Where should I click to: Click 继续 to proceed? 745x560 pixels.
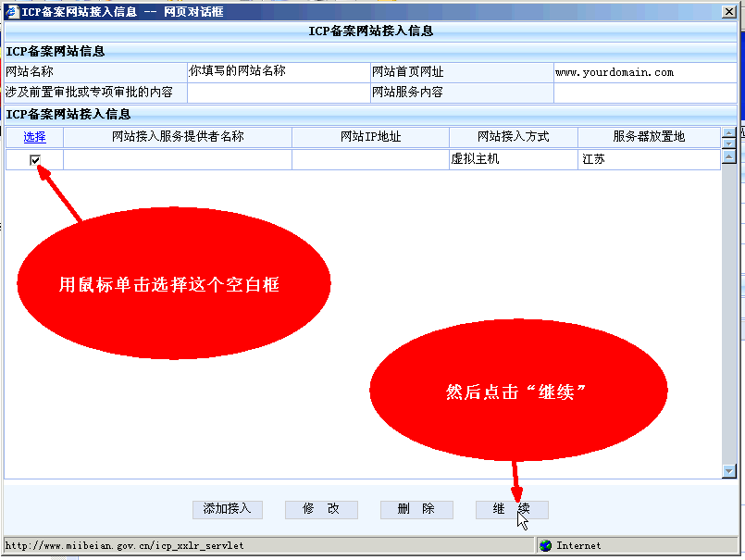coord(512,510)
